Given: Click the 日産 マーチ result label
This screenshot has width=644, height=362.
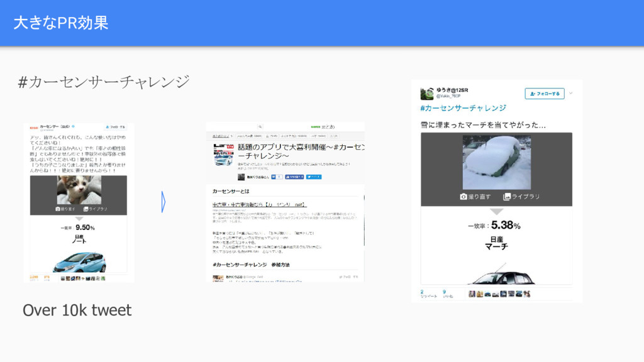Looking at the screenshot, I should [x=496, y=243].
